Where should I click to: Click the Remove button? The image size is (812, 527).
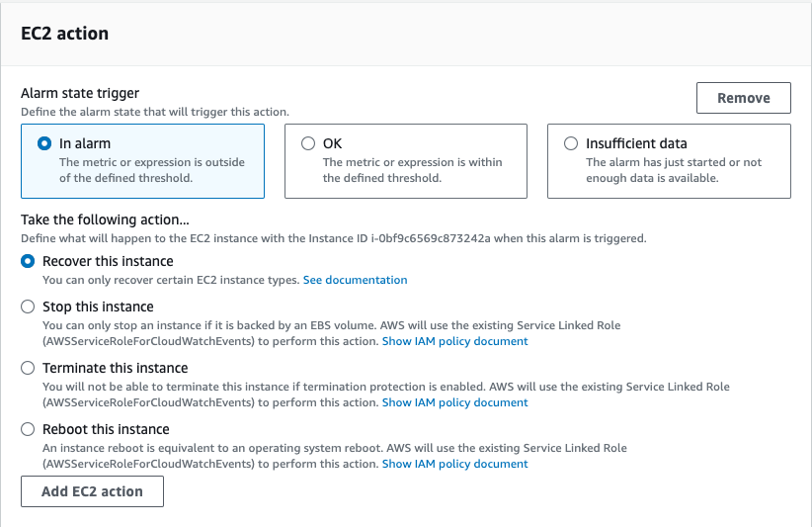(x=743, y=98)
